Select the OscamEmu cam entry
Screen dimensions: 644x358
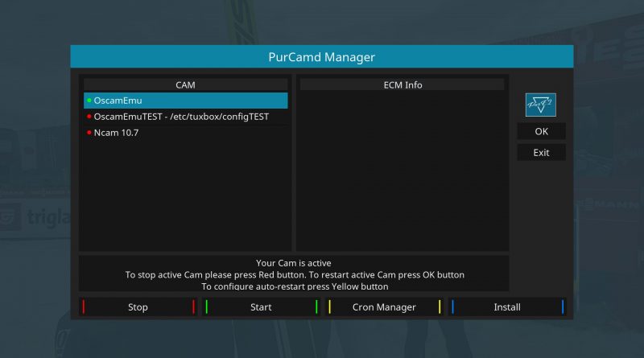[x=186, y=101]
